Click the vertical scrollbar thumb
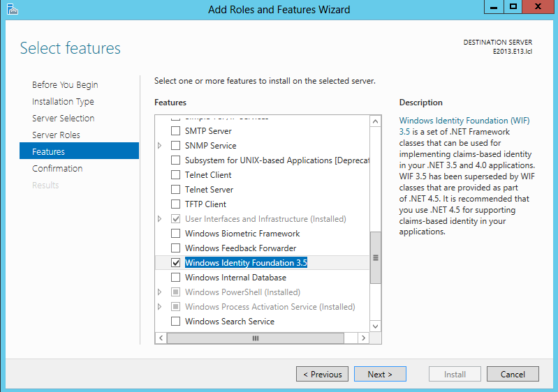The image size is (558, 392). (x=376, y=257)
